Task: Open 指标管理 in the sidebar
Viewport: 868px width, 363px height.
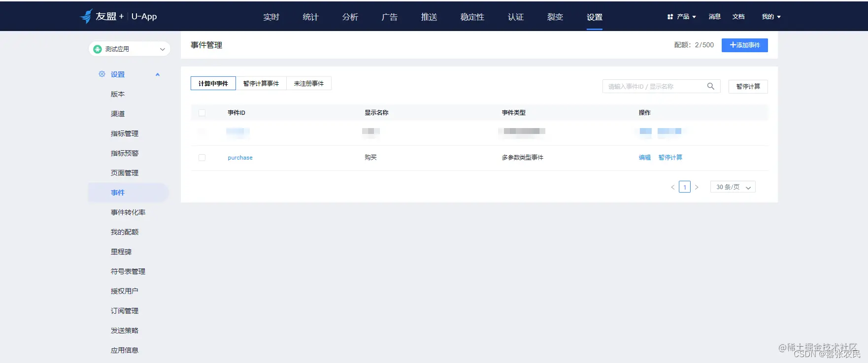Action: click(125, 133)
